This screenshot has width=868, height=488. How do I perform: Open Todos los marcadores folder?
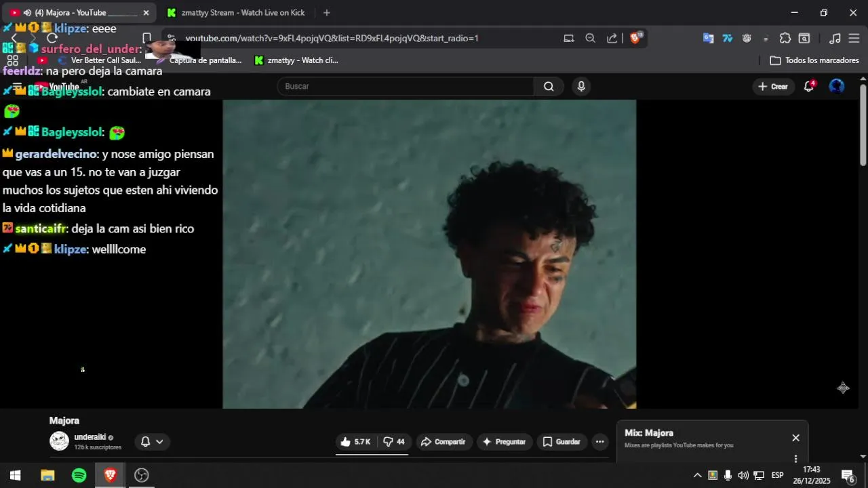point(814,60)
